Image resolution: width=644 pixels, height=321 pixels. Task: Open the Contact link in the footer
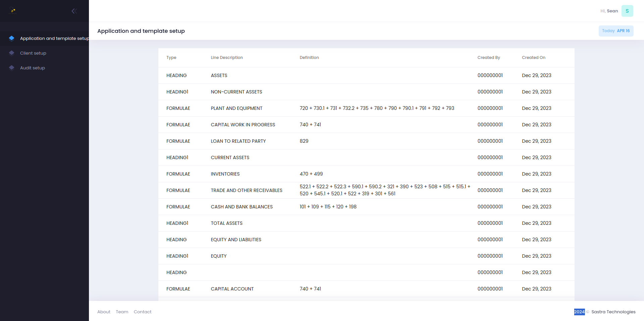click(x=142, y=312)
